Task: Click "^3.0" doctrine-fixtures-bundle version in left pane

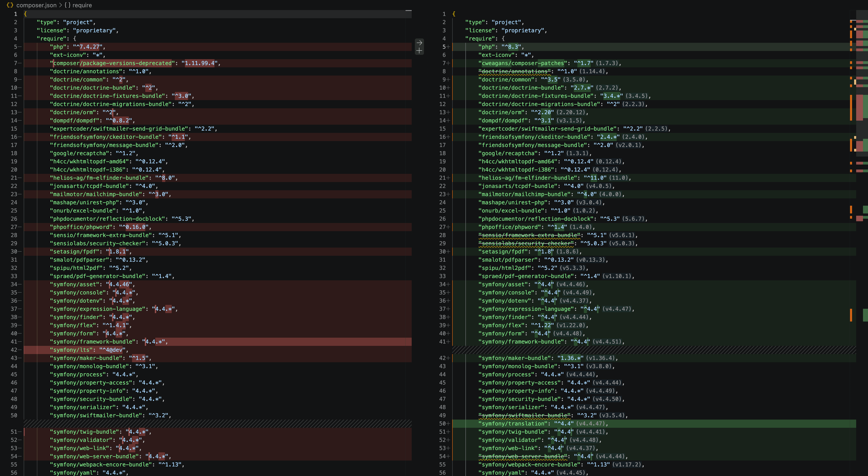Action: pos(182,96)
